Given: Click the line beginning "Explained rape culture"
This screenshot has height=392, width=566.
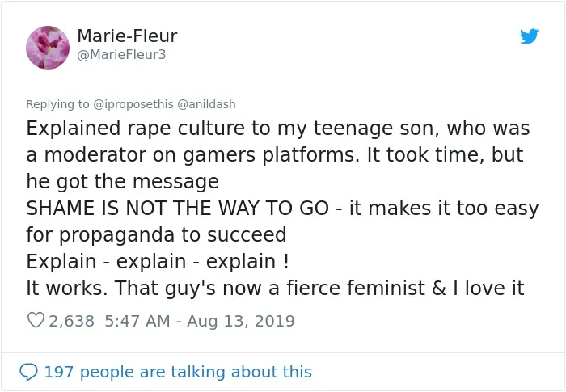Looking at the screenshot, I should pos(278,129).
